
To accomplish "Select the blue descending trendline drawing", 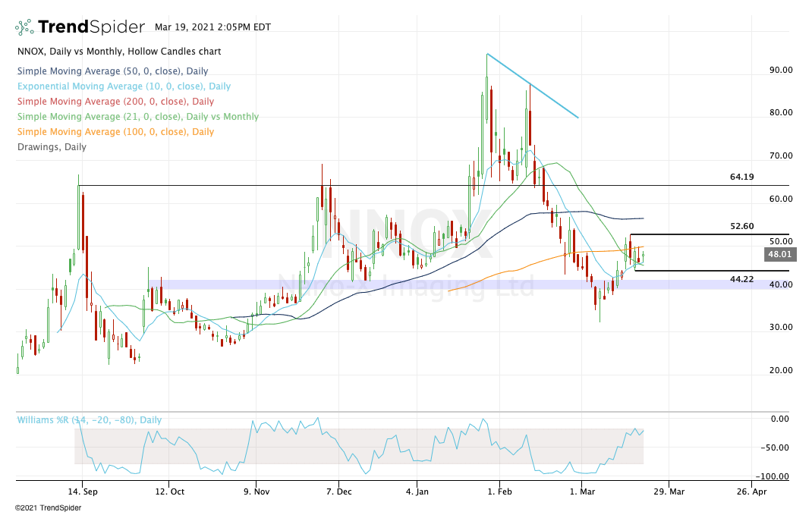I will [533, 86].
